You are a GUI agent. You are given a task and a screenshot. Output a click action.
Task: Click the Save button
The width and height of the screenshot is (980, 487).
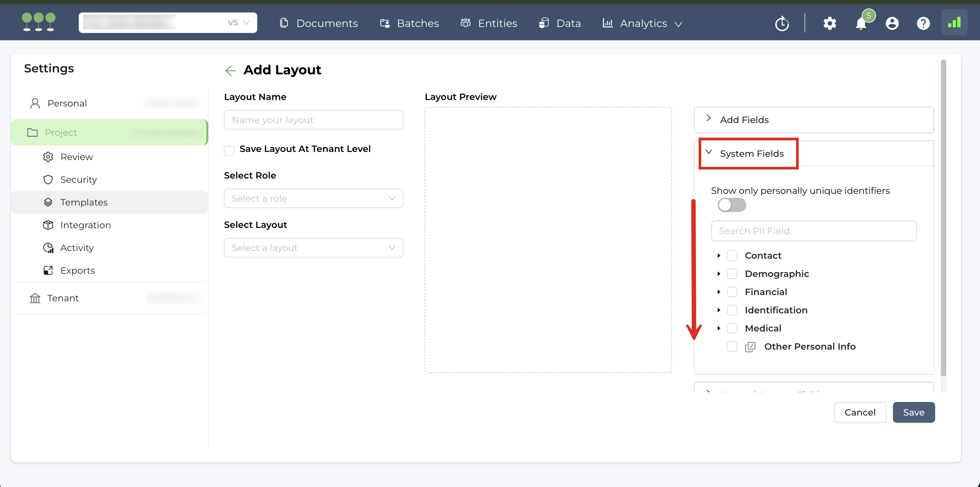click(913, 412)
